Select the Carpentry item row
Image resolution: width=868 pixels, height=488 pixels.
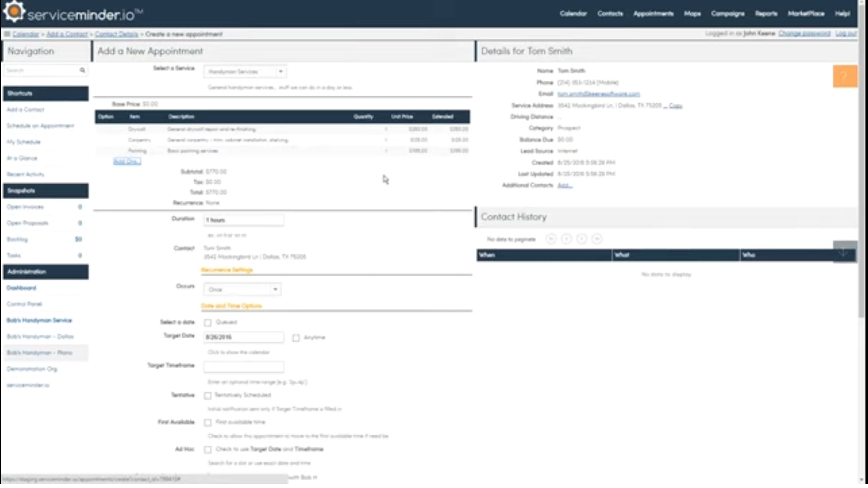click(x=282, y=140)
